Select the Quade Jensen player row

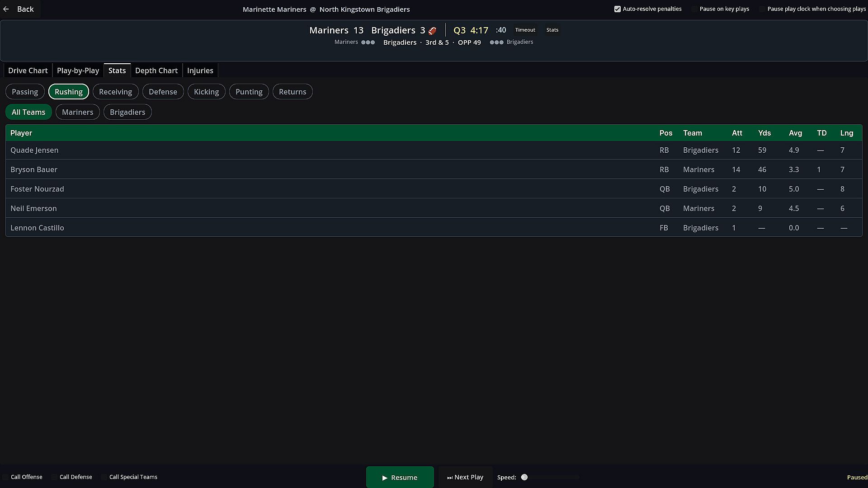(x=434, y=150)
